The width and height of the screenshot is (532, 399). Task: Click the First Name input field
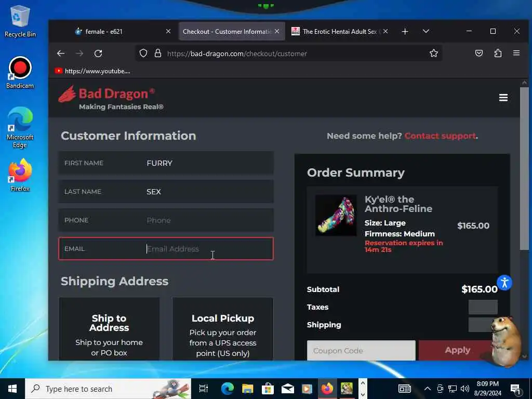[166, 163]
